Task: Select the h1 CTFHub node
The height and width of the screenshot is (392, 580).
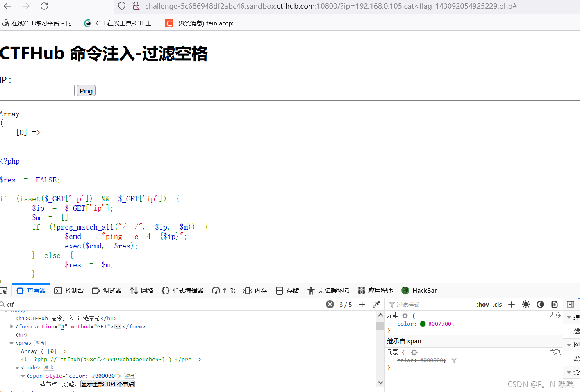Action: pyautogui.click(x=66, y=318)
